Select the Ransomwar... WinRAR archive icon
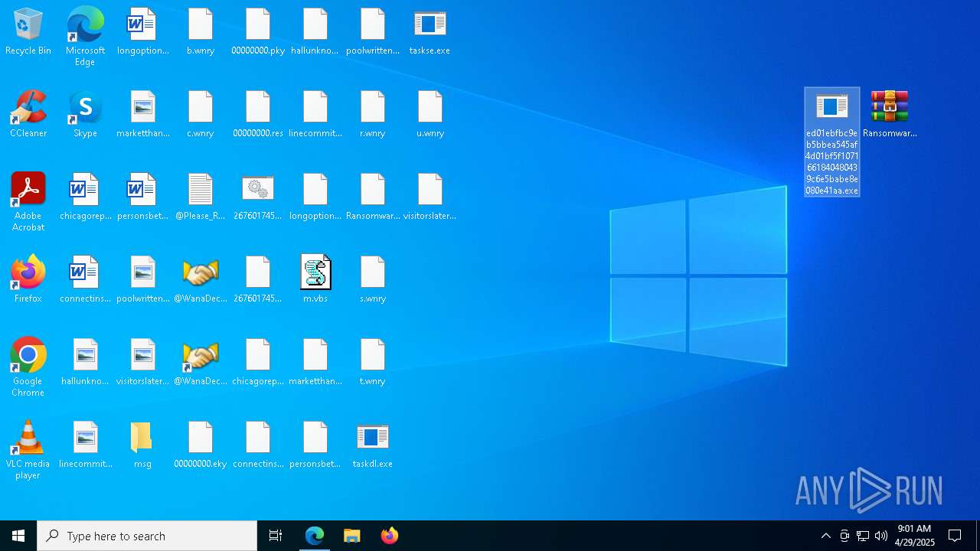 (890, 115)
